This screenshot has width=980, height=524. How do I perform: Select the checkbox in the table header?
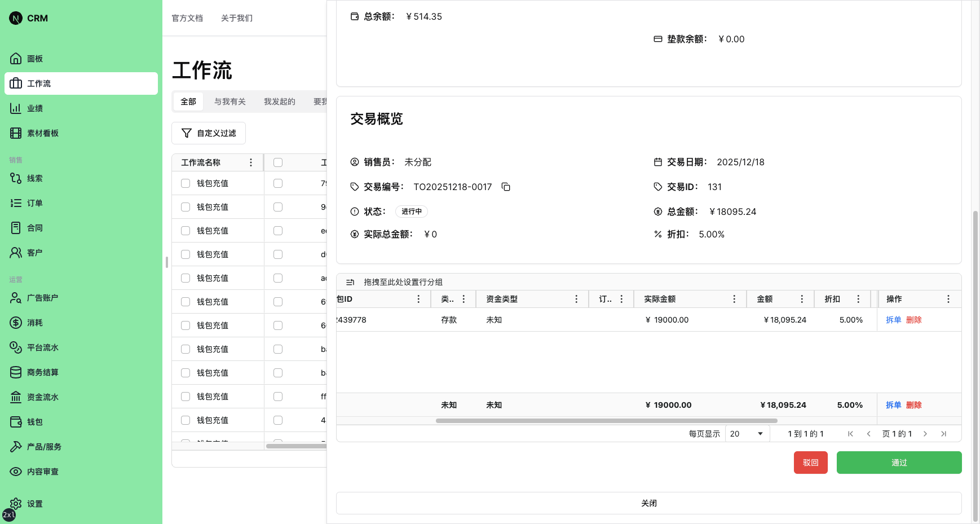[x=278, y=162]
